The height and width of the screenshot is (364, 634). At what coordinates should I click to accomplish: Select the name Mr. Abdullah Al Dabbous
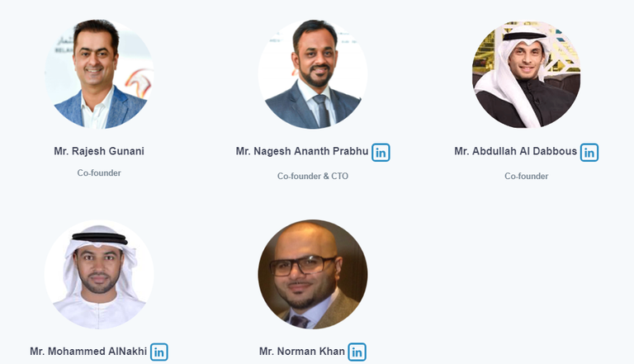(x=515, y=151)
